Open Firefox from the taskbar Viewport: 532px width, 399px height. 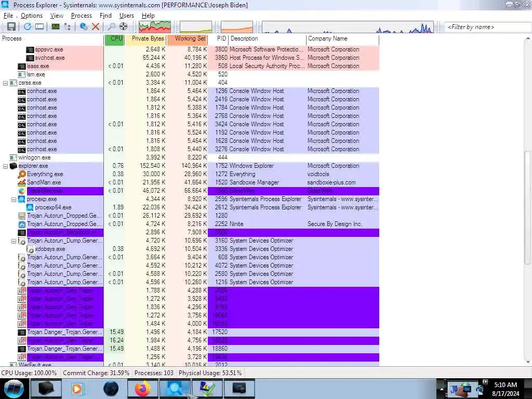coord(143,388)
